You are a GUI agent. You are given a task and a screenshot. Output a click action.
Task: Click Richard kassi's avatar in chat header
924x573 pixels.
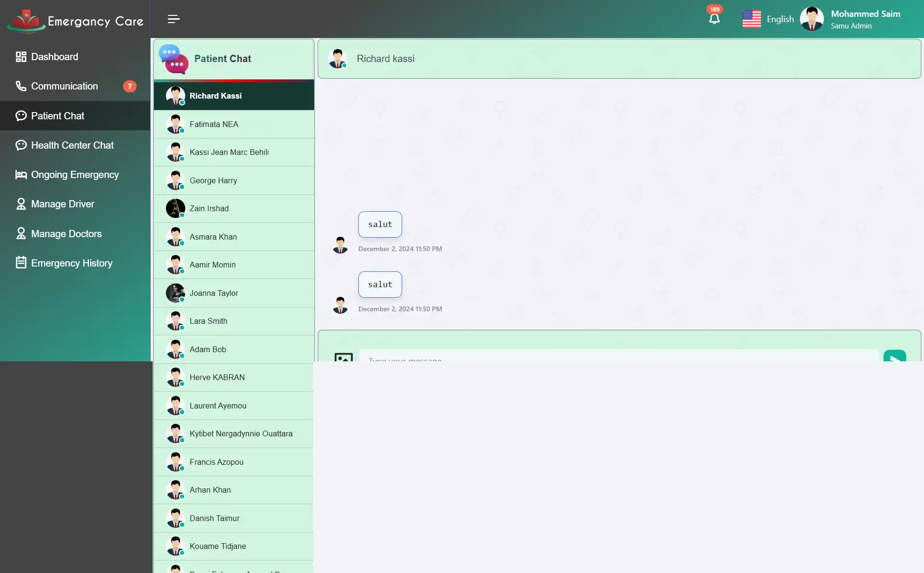pyautogui.click(x=338, y=58)
